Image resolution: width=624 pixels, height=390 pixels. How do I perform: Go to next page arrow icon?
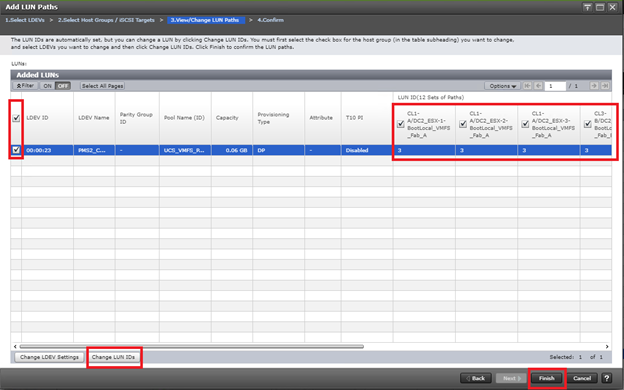594,86
